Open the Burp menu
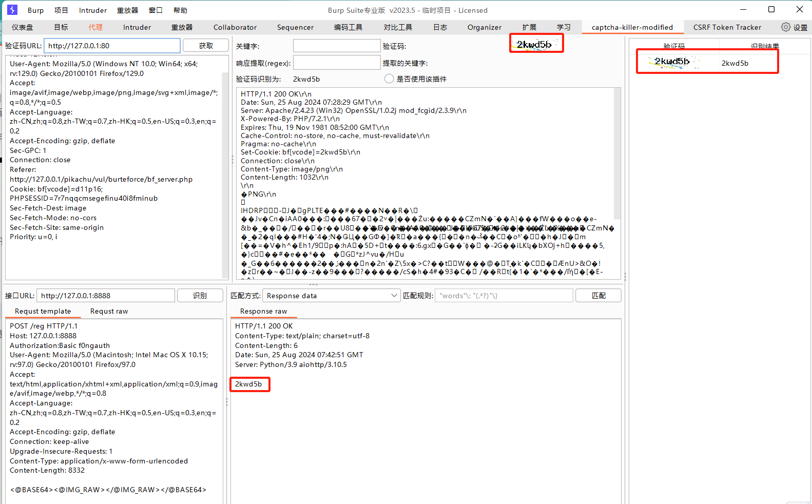 tap(35, 10)
